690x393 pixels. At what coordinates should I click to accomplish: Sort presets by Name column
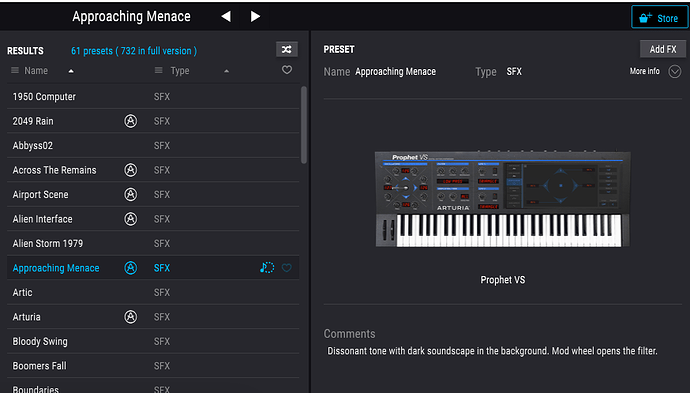(x=36, y=70)
